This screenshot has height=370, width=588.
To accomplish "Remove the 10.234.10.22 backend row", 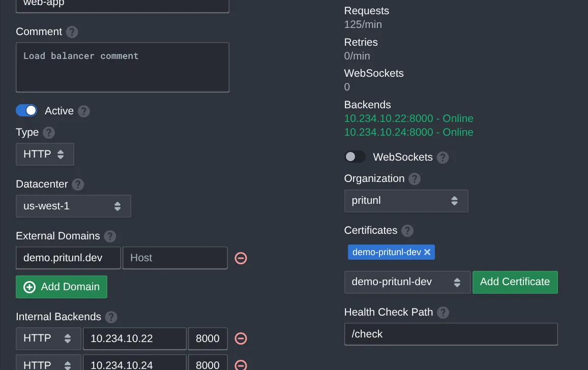I will [x=241, y=338].
